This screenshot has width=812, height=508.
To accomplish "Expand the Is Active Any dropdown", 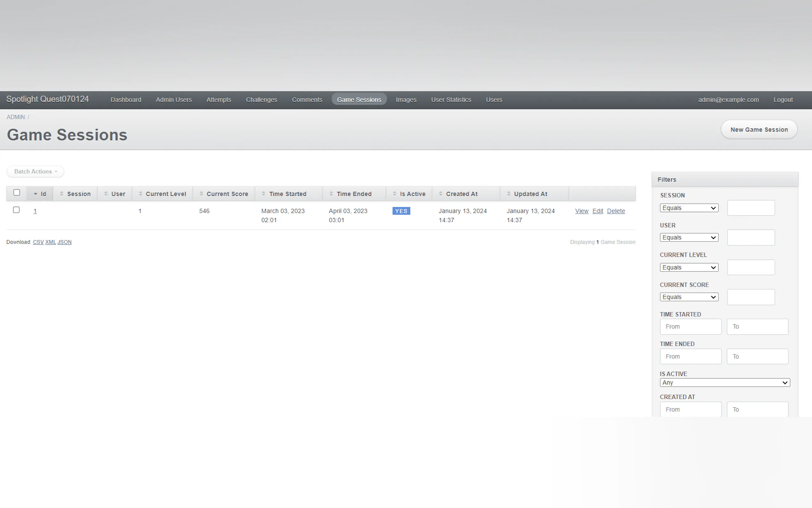I will [724, 383].
